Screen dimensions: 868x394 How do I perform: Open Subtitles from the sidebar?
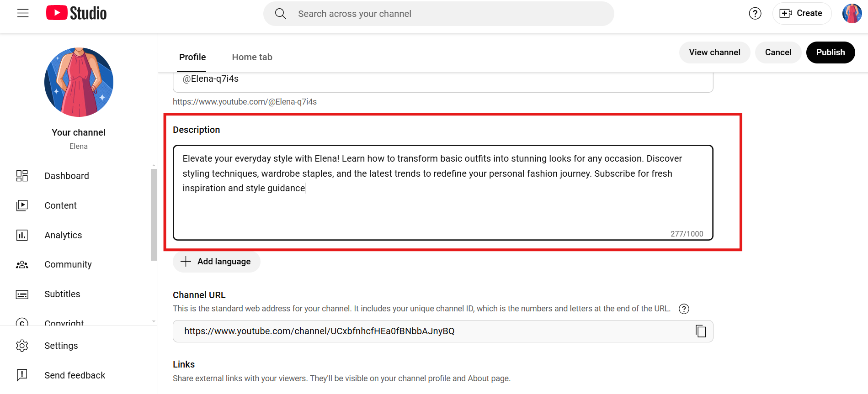[62, 294]
